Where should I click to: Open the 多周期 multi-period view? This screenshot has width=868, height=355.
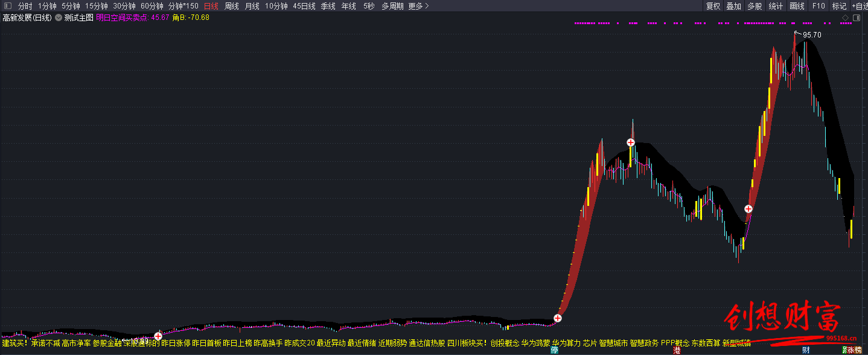click(x=392, y=6)
